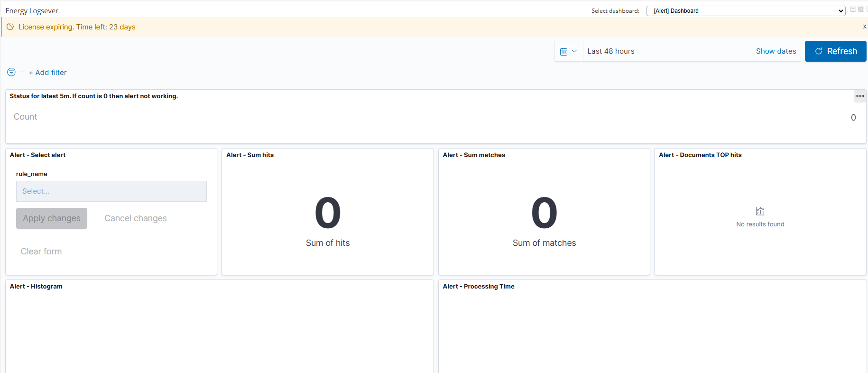Open the Select dashboard combo box
Viewport: 868px width, 373px height.
746,11
